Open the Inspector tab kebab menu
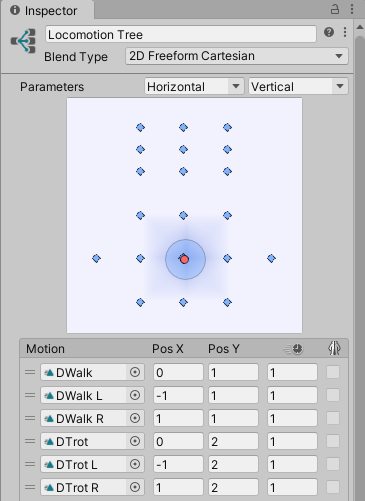This screenshot has width=365, height=501. pos(352,9)
